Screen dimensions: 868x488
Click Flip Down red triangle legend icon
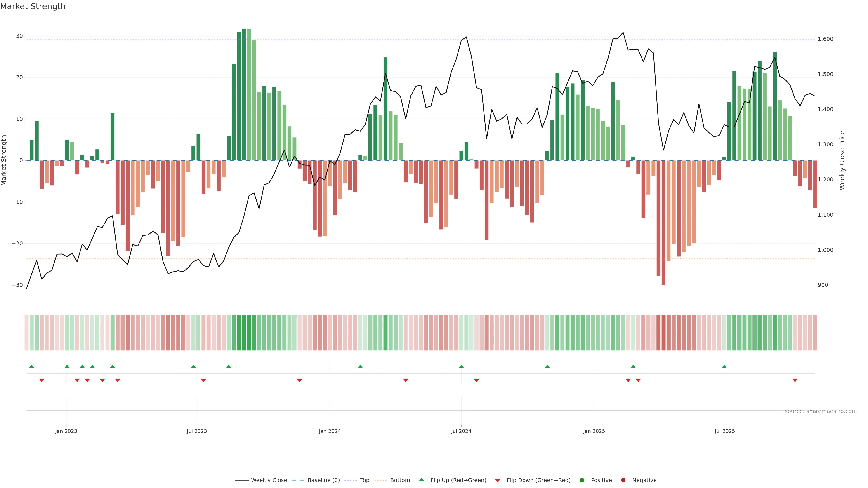click(498, 480)
